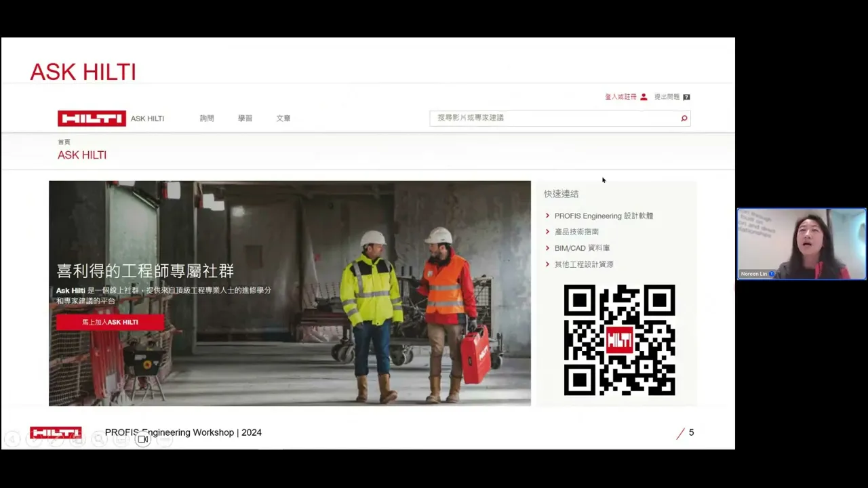Click the slide number 5 in footer

click(691, 432)
